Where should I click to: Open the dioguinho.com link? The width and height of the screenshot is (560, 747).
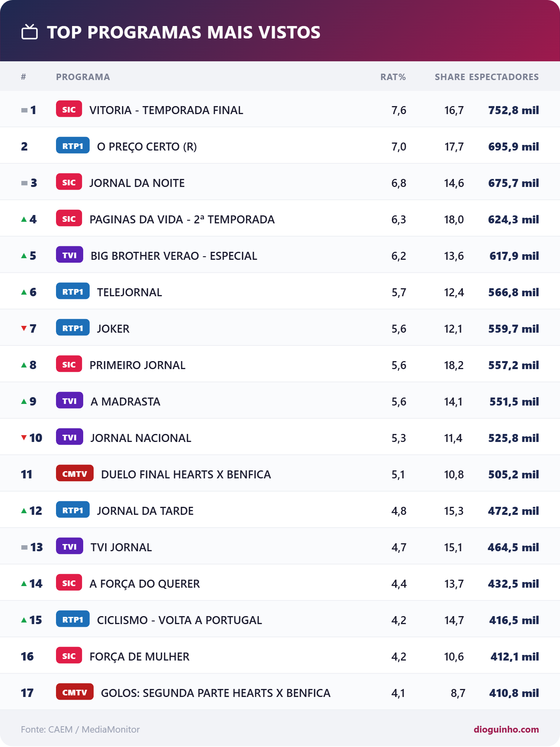(506, 729)
